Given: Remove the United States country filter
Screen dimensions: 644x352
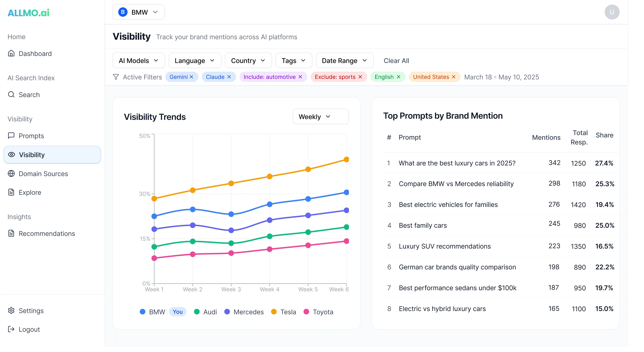Looking at the screenshot, I should (x=454, y=77).
